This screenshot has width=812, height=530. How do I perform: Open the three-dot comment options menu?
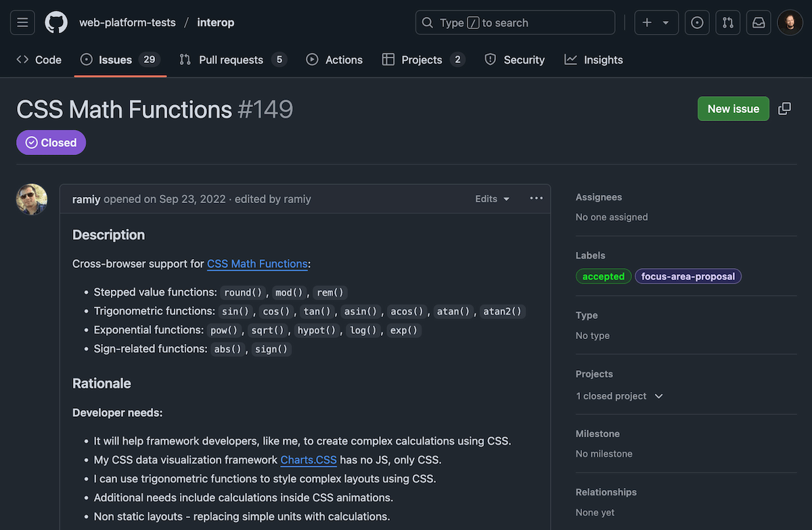click(536, 198)
